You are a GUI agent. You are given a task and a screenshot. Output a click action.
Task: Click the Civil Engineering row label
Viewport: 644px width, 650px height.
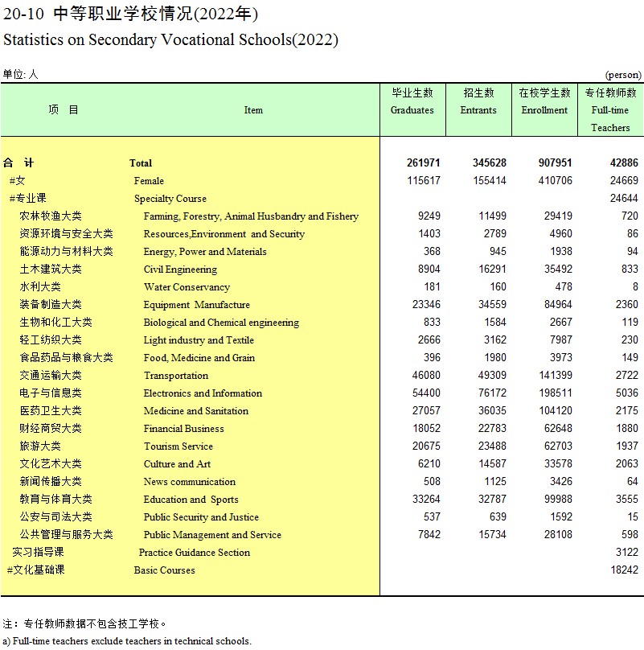pyautogui.click(x=180, y=269)
